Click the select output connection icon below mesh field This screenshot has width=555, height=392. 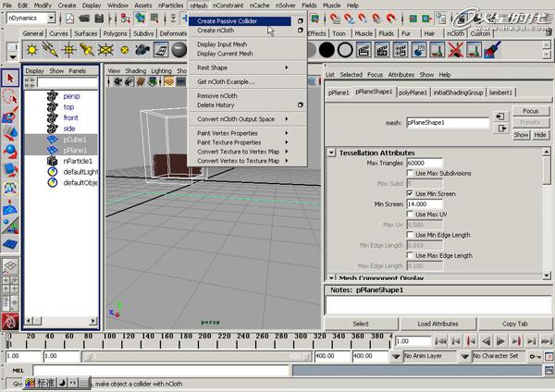tap(500, 129)
